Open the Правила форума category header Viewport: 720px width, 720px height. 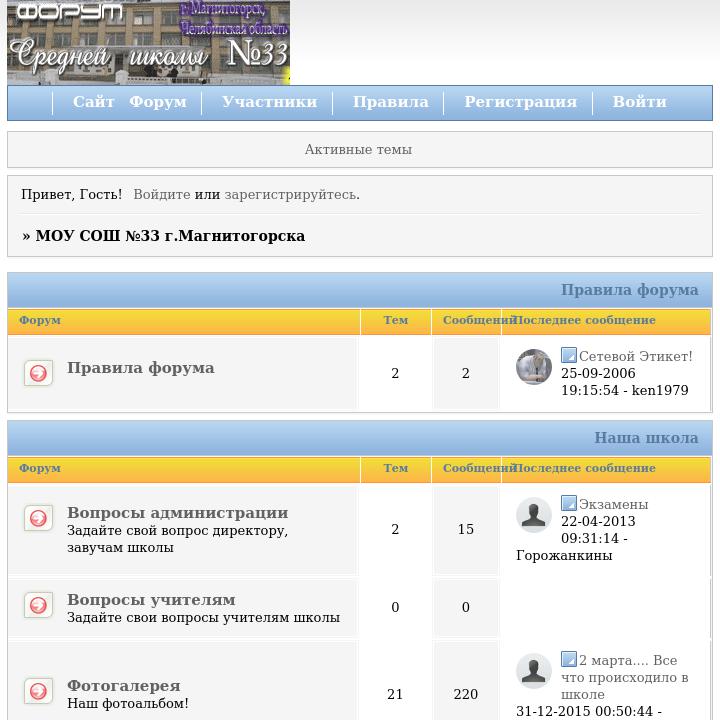tap(630, 290)
